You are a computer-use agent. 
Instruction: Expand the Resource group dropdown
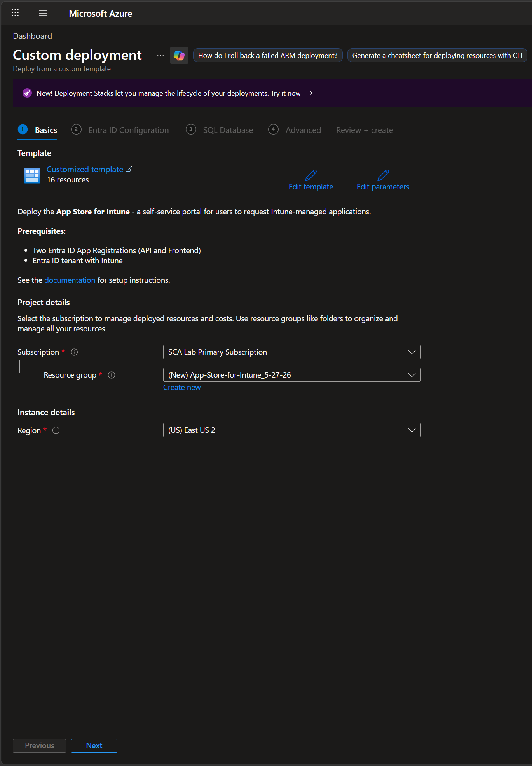click(x=292, y=375)
